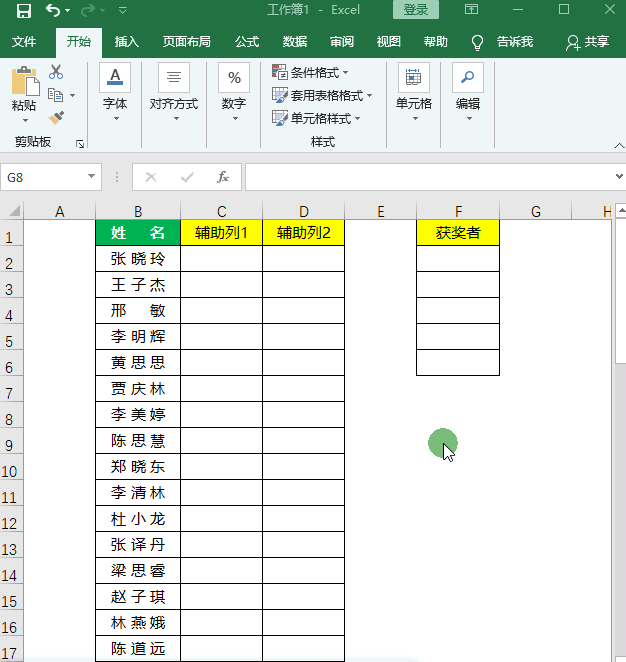Click the Save icon in title bar
This screenshot has height=662, width=626.
click(24, 10)
